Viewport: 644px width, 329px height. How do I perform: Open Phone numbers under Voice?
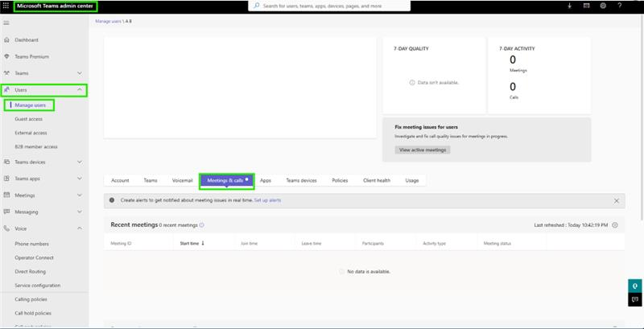31,244
